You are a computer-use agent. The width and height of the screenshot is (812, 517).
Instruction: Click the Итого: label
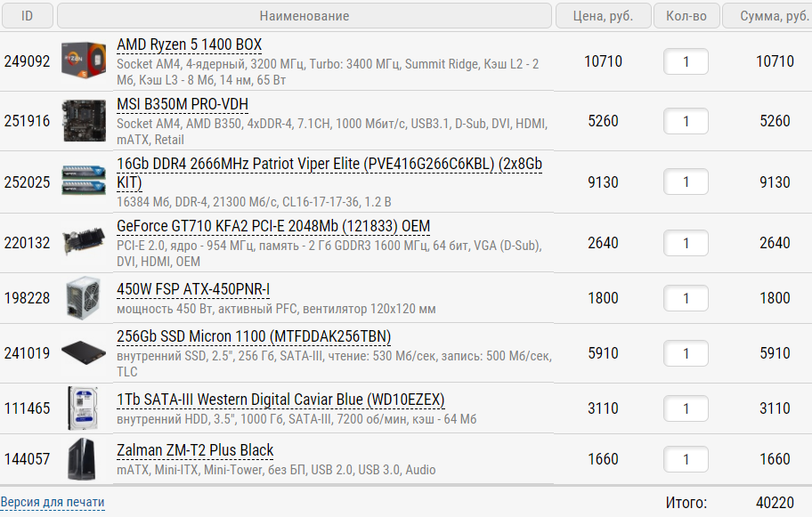point(686,503)
